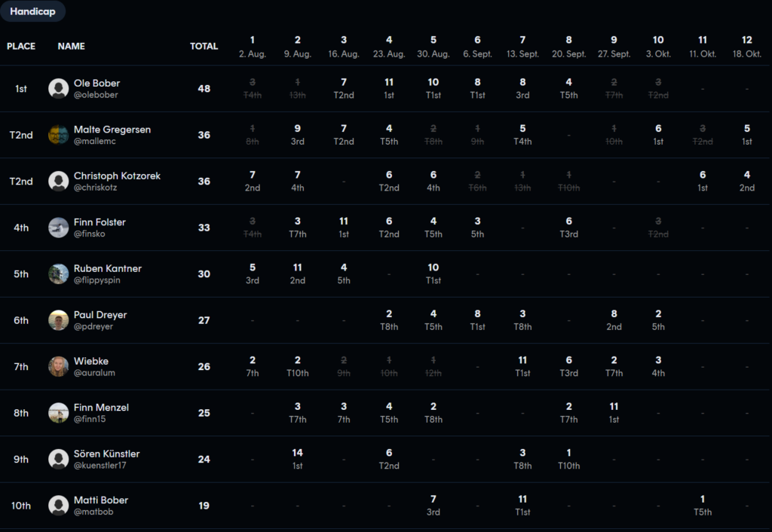Select Sören Künstler's 14-point round 2 result
Viewport: 772px width, 532px height.
(x=298, y=459)
